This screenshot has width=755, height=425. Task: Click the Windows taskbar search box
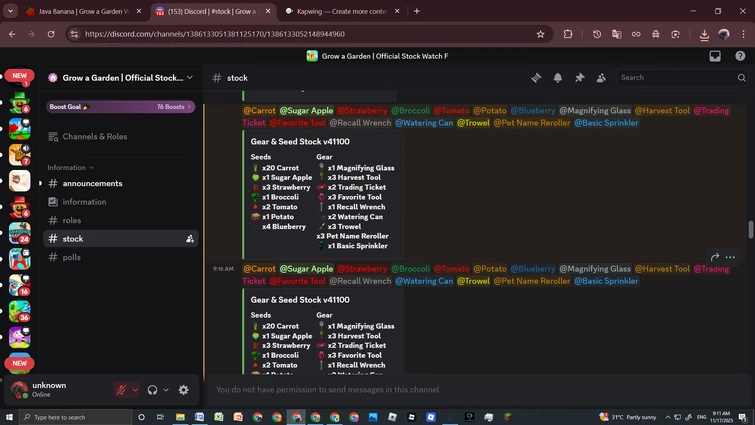click(x=76, y=417)
